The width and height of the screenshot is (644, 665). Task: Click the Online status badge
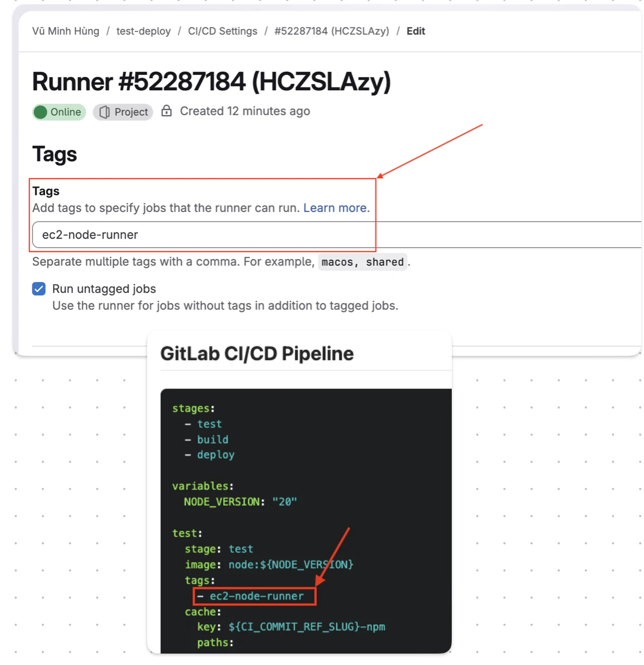tap(59, 112)
